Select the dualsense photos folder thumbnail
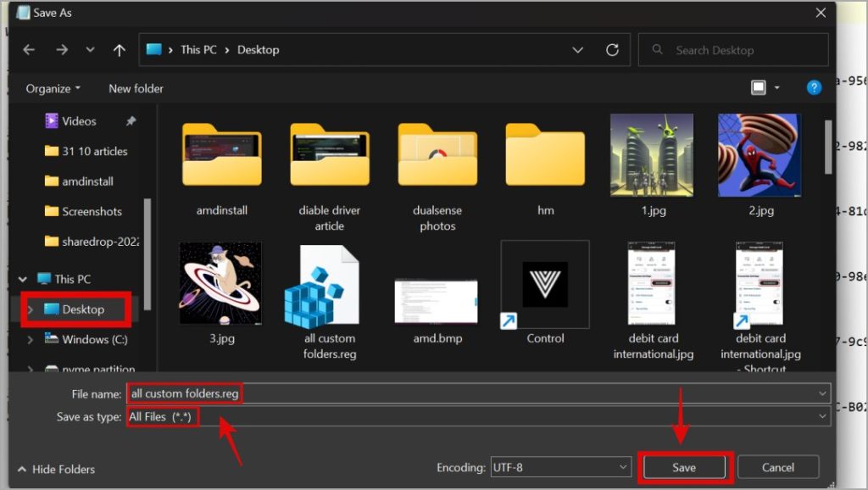Image resolution: width=868 pixels, height=490 pixels. coord(437,153)
